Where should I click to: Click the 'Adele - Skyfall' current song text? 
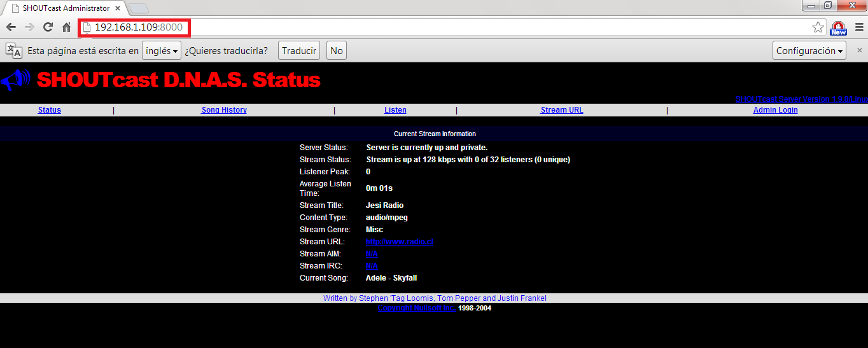391,278
